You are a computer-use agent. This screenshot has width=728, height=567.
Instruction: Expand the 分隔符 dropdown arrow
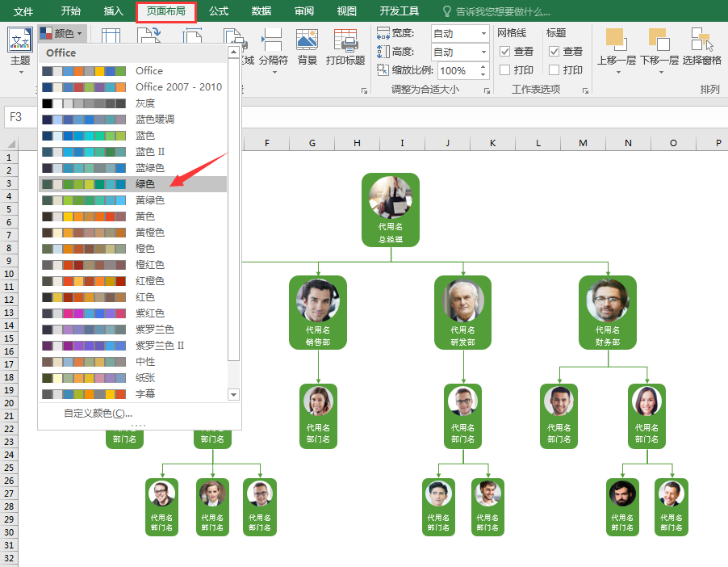click(274, 72)
